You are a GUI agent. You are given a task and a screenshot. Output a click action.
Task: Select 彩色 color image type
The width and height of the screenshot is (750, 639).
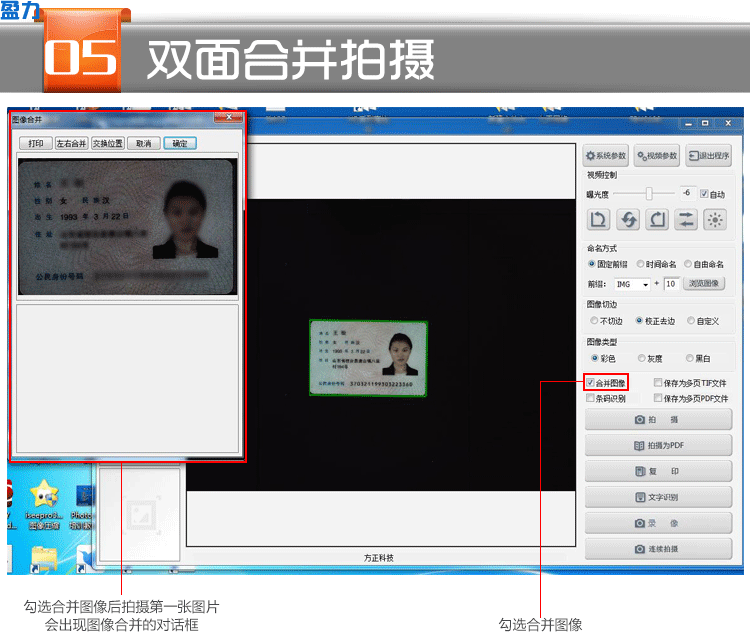[x=595, y=358]
